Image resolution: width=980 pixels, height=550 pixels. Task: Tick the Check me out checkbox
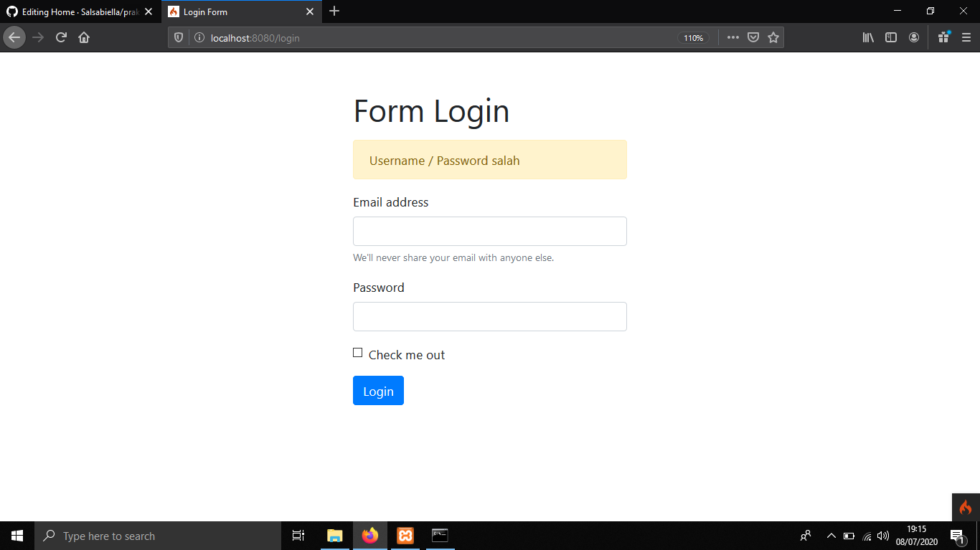(x=357, y=353)
